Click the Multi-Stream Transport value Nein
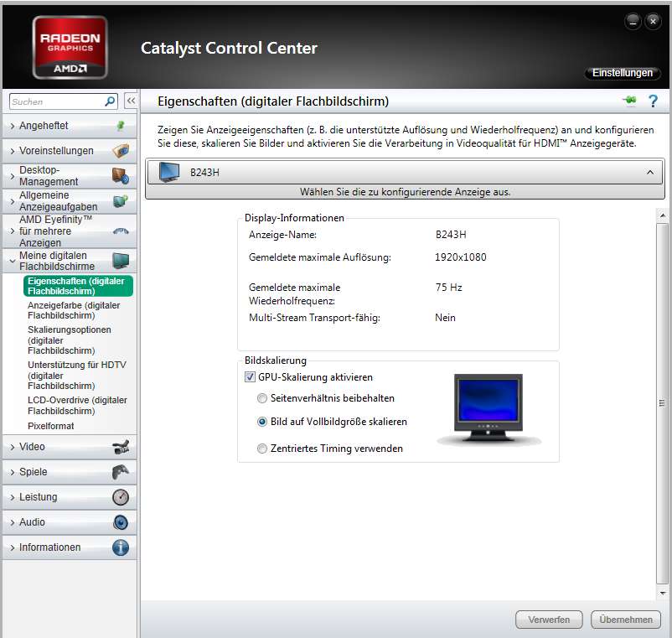The height and width of the screenshot is (638, 672). (445, 318)
